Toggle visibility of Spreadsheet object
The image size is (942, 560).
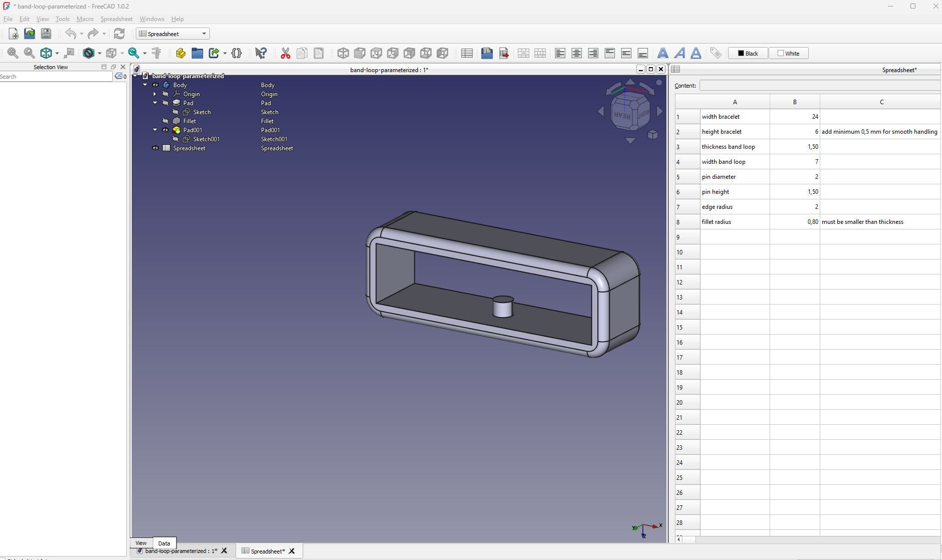coord(155,148)
